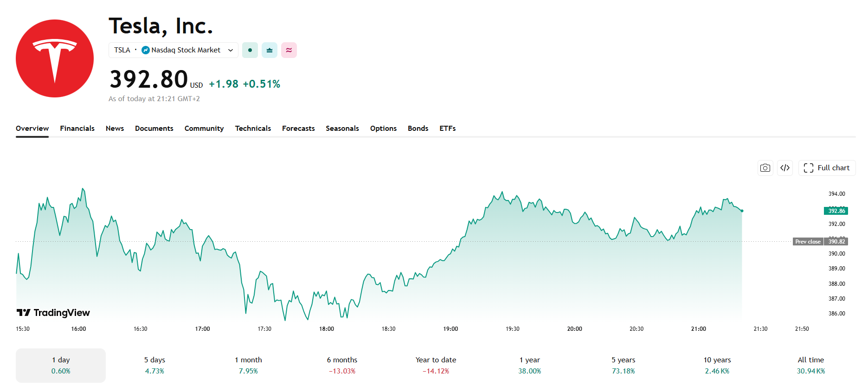Image resolution: width=868 pixels, height=386 pixels.
Task: Click the 19:00 time axis label
Action: [x=450, y=329]
